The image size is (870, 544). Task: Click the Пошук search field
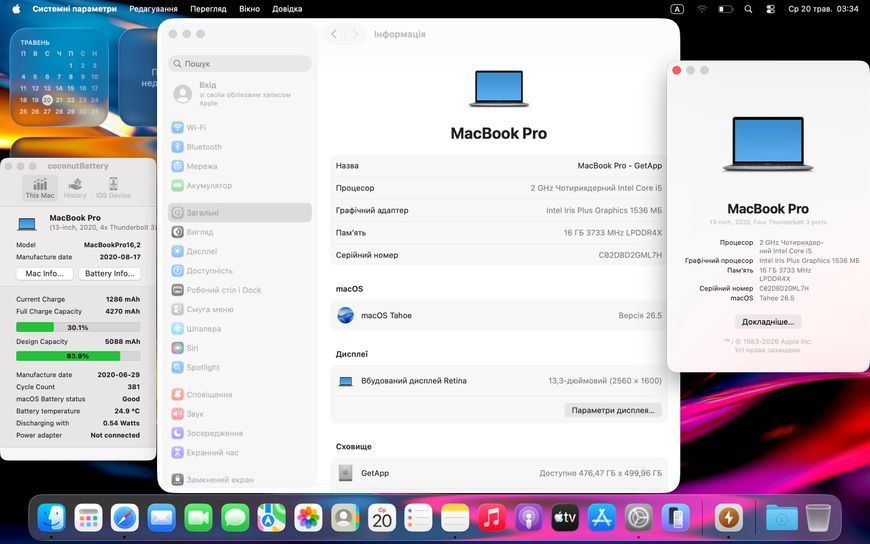240,64
